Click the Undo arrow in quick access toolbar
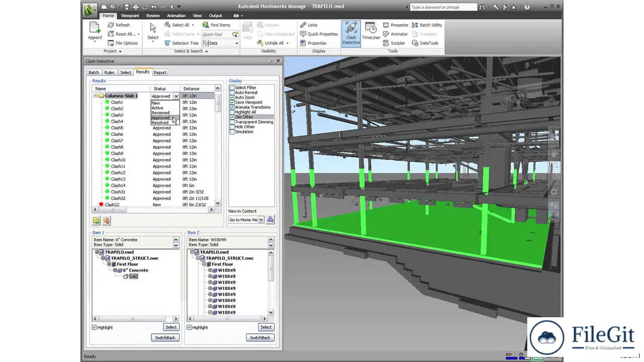 click(153, 7)
